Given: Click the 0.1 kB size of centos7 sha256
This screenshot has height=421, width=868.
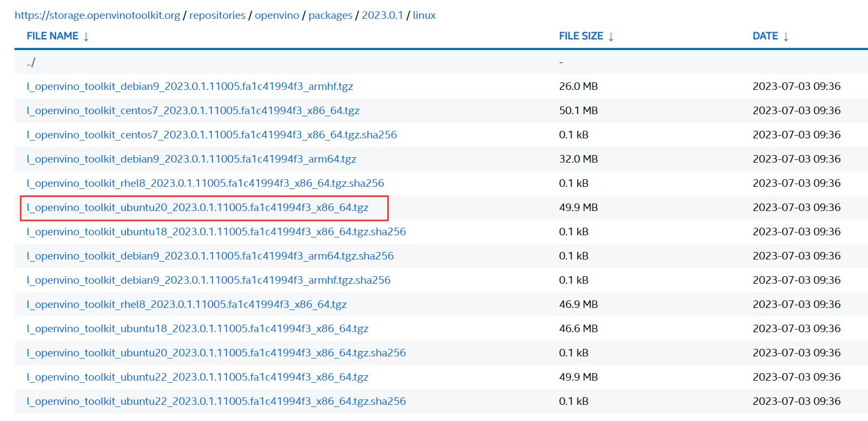Looking at the screenshot, I should 574,135.
